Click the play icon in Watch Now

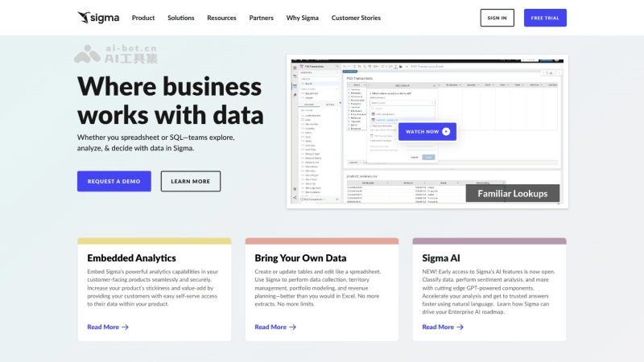(x=446, y=131)
